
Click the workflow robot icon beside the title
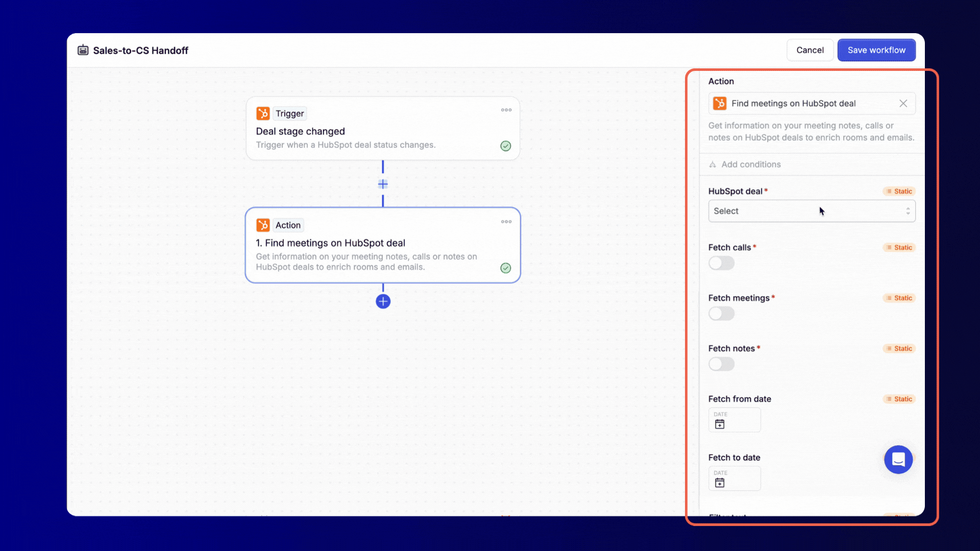click(83, 50)
